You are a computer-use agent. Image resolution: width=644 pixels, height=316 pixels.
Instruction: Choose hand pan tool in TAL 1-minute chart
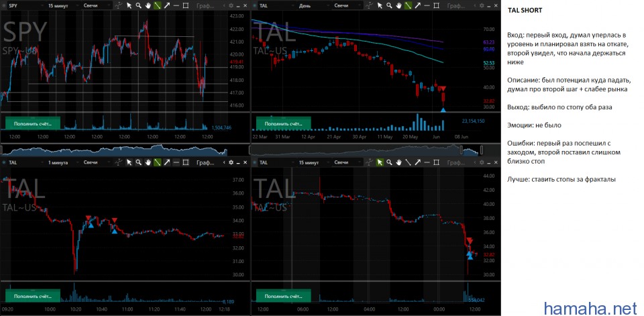point(148,162)
